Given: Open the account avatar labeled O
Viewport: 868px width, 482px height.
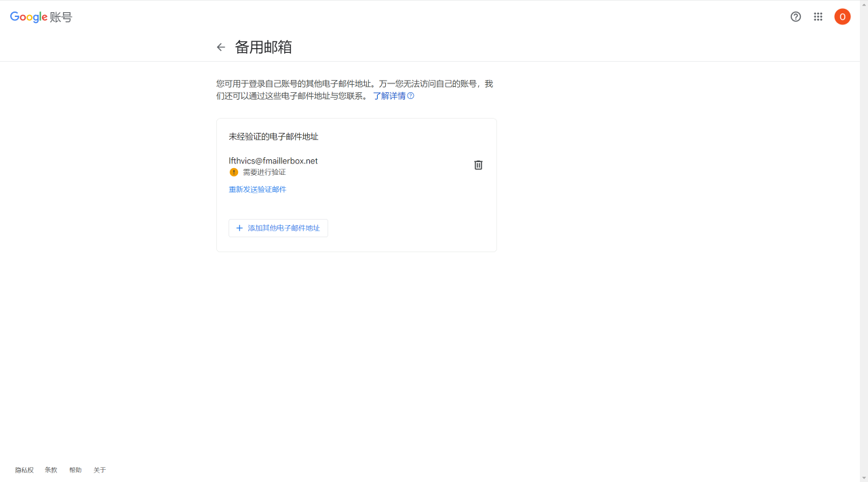Looking at the screenshot, I should [x=842, y=17].
